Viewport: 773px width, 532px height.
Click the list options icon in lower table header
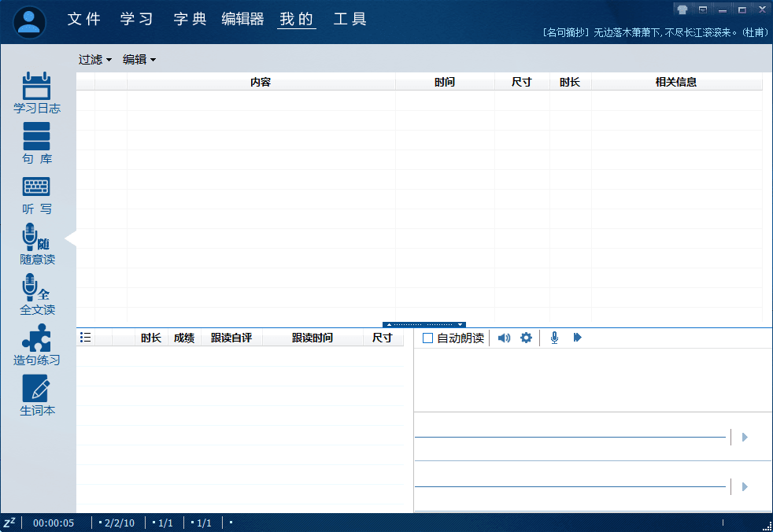86,338
